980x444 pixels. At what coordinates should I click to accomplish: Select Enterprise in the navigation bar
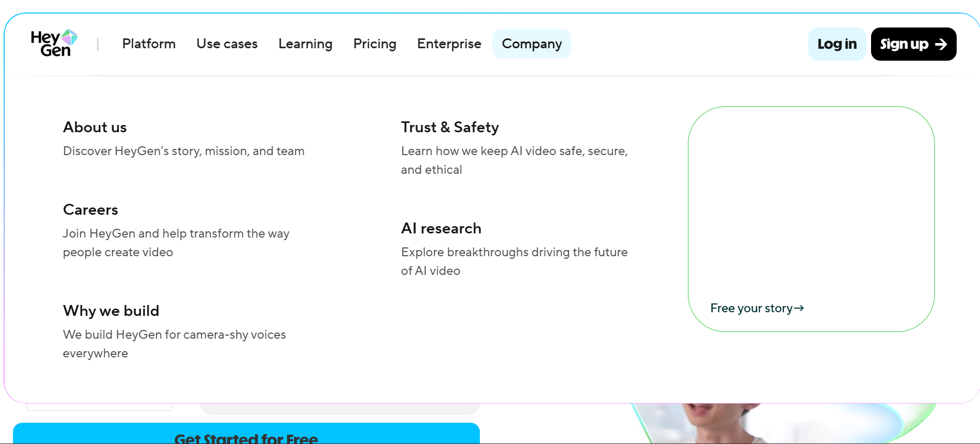click(449, 44)
